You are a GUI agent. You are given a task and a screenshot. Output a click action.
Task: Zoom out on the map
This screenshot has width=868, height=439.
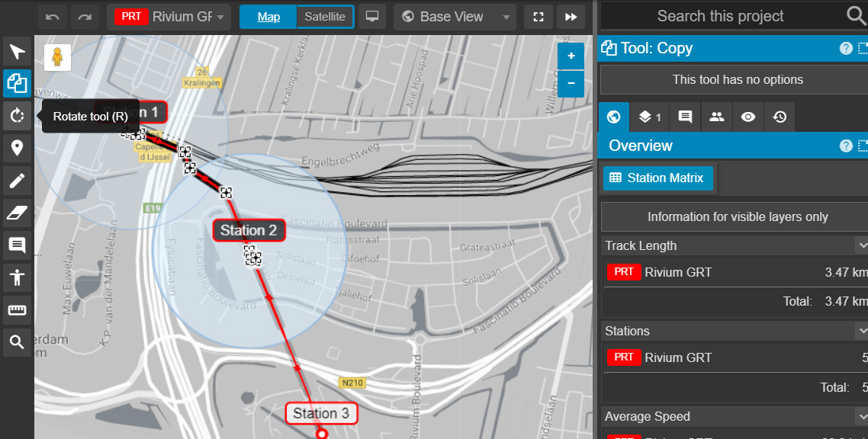[x=571, y=84]
